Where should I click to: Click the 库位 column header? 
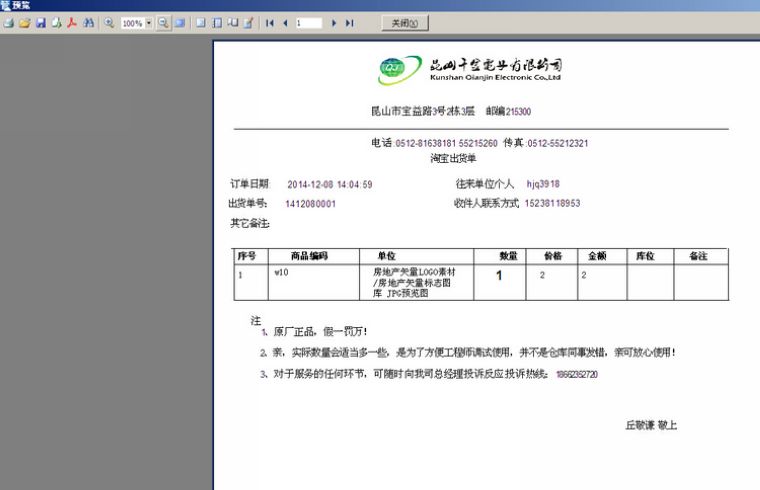point(645,256)
